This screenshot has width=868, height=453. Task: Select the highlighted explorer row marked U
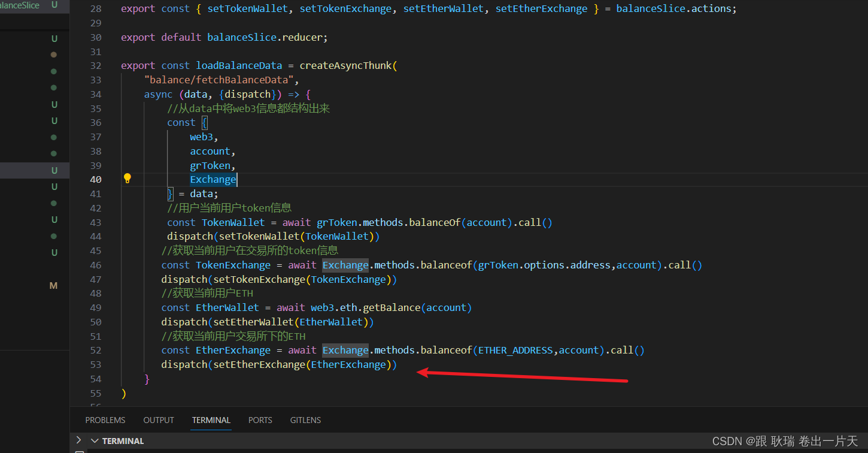click(35, 170)
